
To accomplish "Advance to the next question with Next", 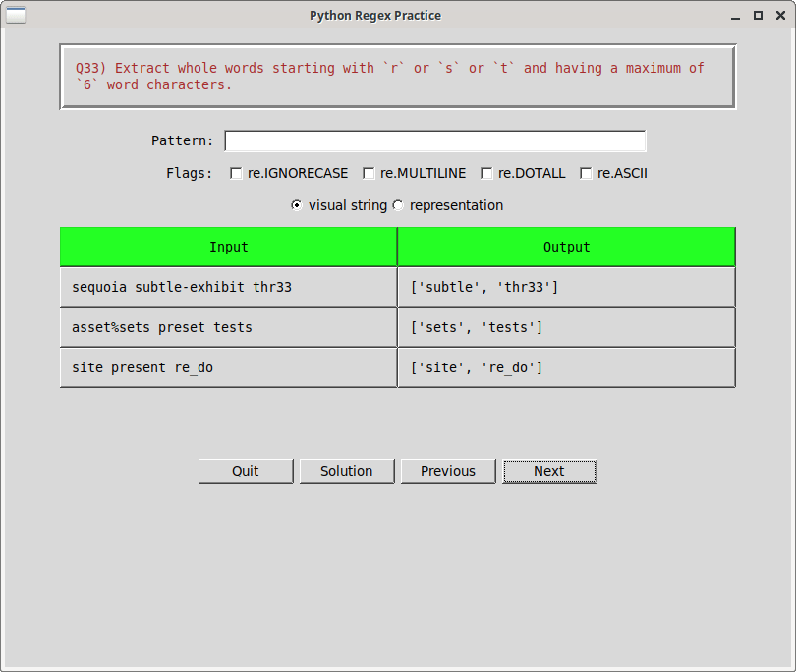I will (x=549, y=471).
